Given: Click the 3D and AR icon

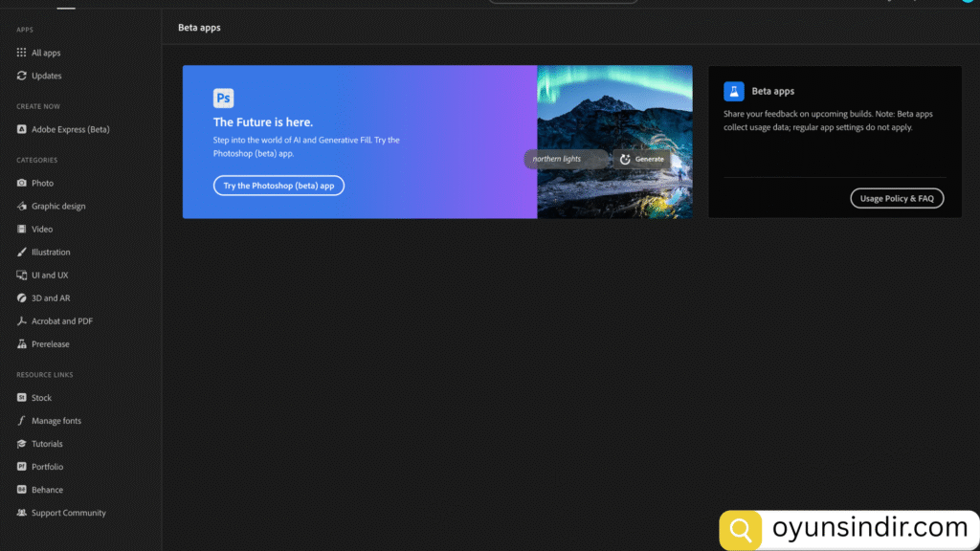Looking at the screenshot, I should [x=22, y=298].
